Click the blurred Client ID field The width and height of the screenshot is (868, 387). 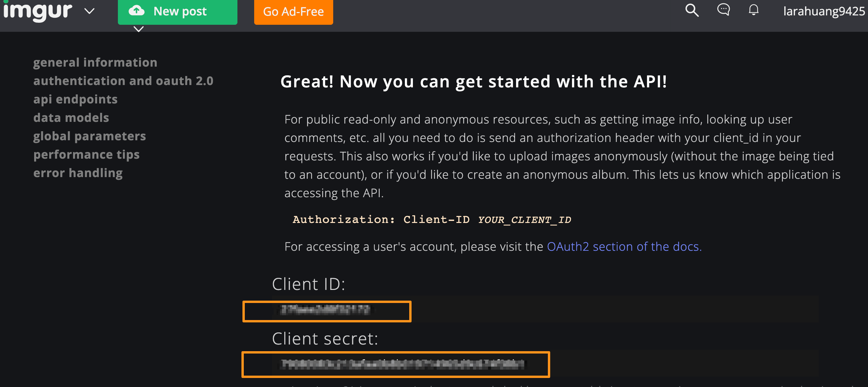(326, 311)
